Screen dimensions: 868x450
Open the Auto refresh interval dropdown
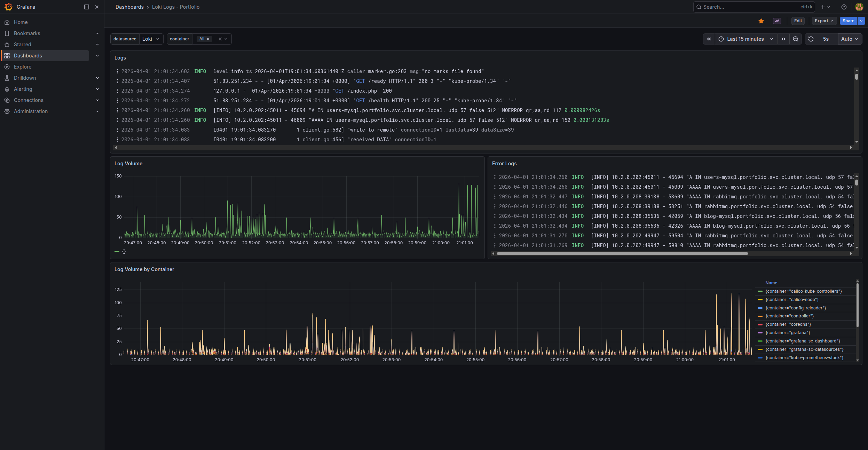849,39
